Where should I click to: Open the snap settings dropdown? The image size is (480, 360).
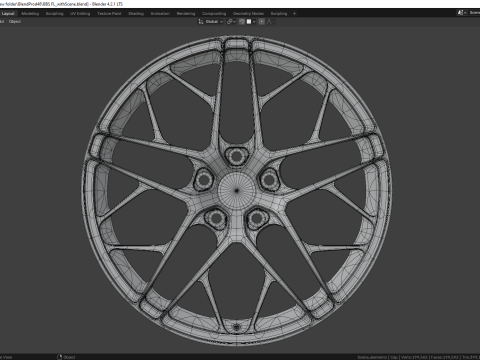tap(251, 22)
